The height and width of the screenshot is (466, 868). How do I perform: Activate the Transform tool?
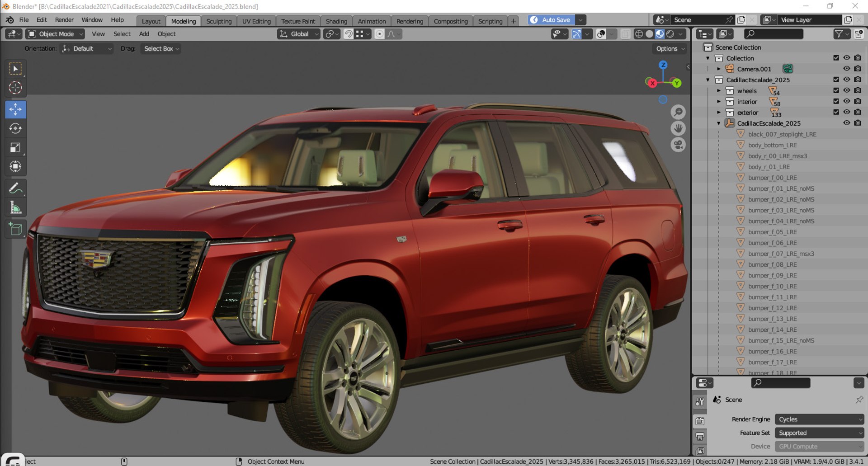(15, 167)
